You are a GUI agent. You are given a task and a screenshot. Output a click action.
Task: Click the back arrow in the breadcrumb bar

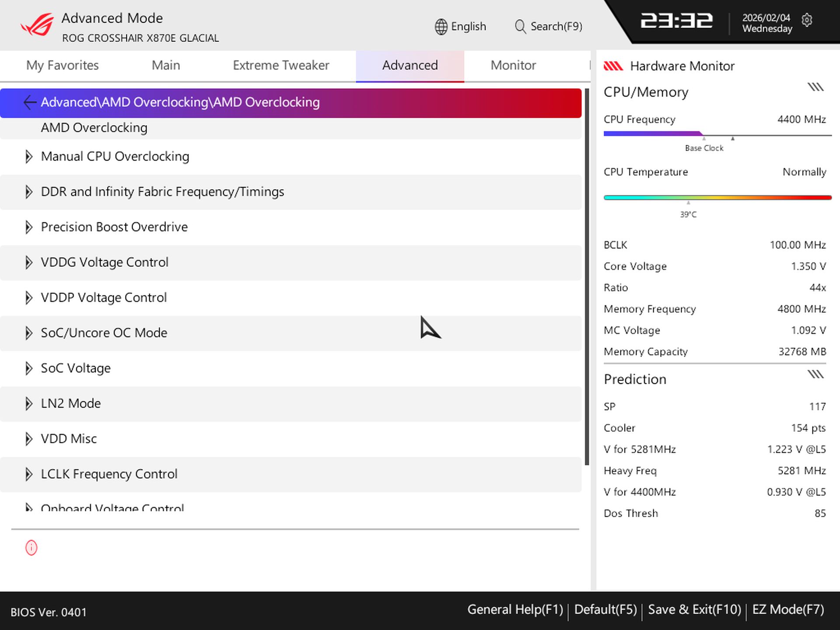pyautogui.click(x=29, y=102)
